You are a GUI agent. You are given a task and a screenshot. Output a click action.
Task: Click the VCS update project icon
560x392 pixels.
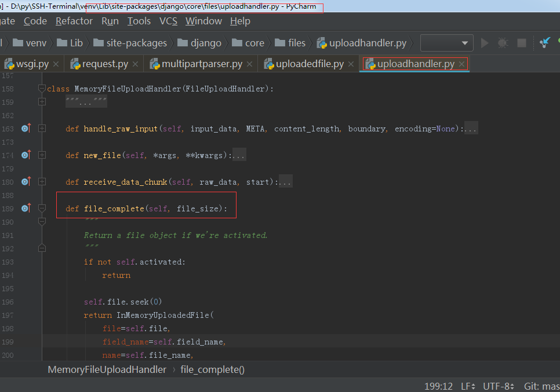click(545, 43)
